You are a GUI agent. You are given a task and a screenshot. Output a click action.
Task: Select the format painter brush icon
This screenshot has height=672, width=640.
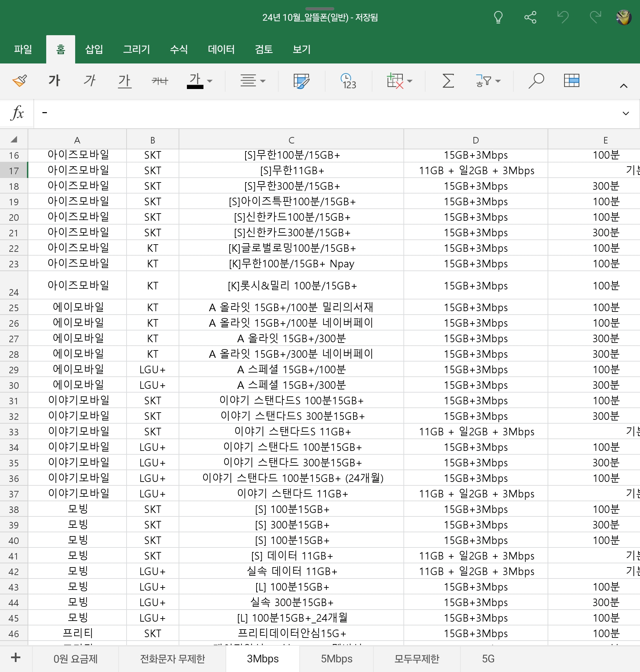point(20,81)
